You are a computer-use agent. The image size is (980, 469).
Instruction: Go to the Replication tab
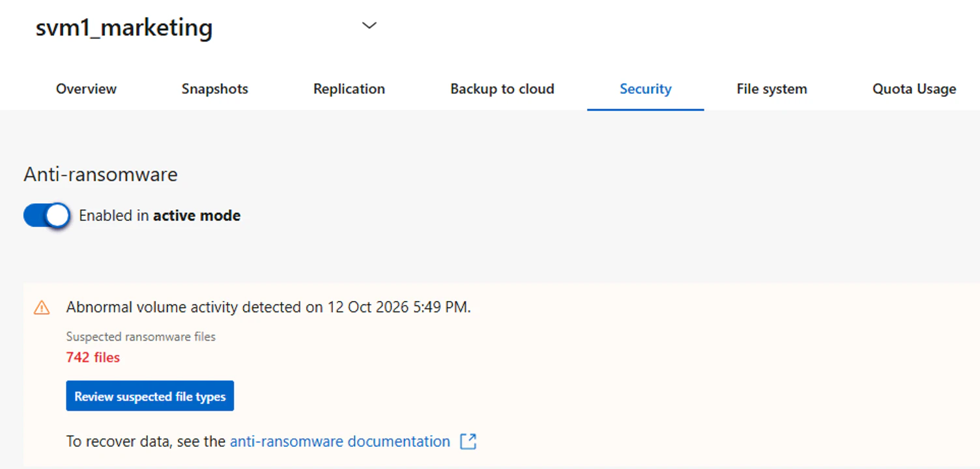(349, 89)
